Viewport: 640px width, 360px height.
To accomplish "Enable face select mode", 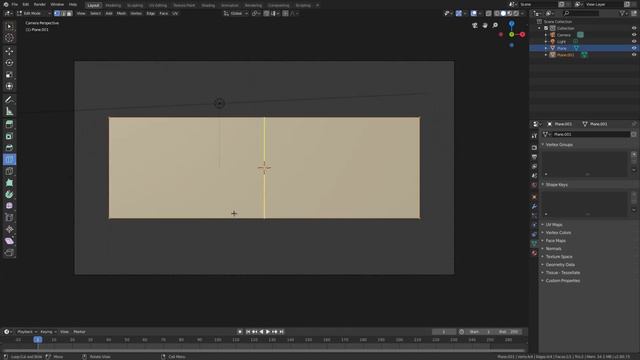I will coord(69,13).
